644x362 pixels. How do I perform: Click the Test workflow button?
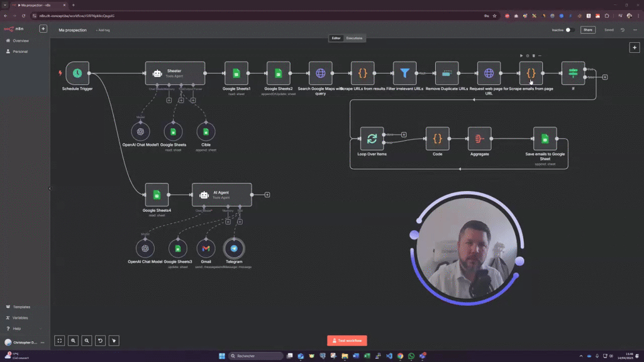(347, 341)
